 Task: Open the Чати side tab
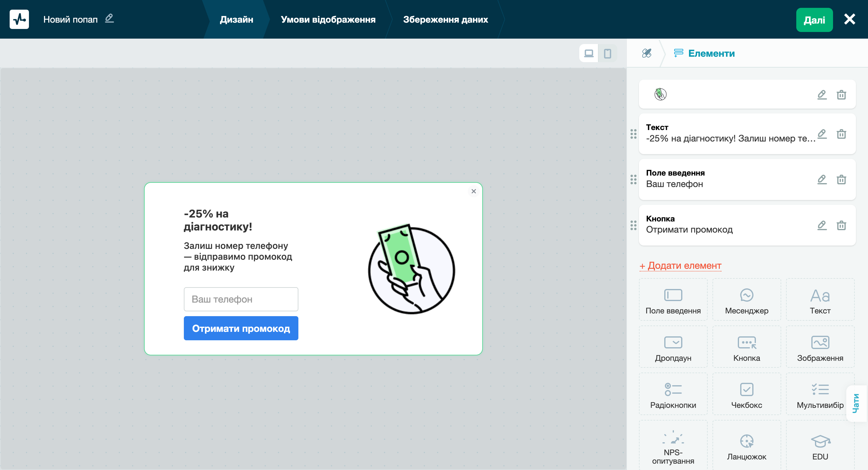(x=856, y=403)
